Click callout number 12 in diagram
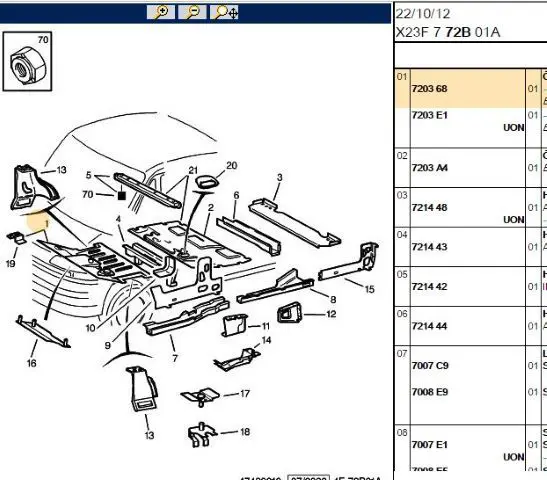Screen dimensions: 547x480 tap(331, 314)
